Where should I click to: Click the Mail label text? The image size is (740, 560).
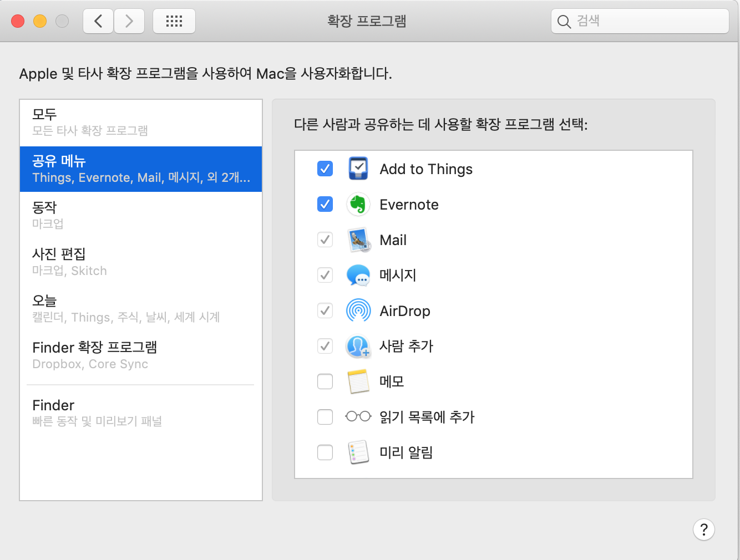click(x=393, y=240)
